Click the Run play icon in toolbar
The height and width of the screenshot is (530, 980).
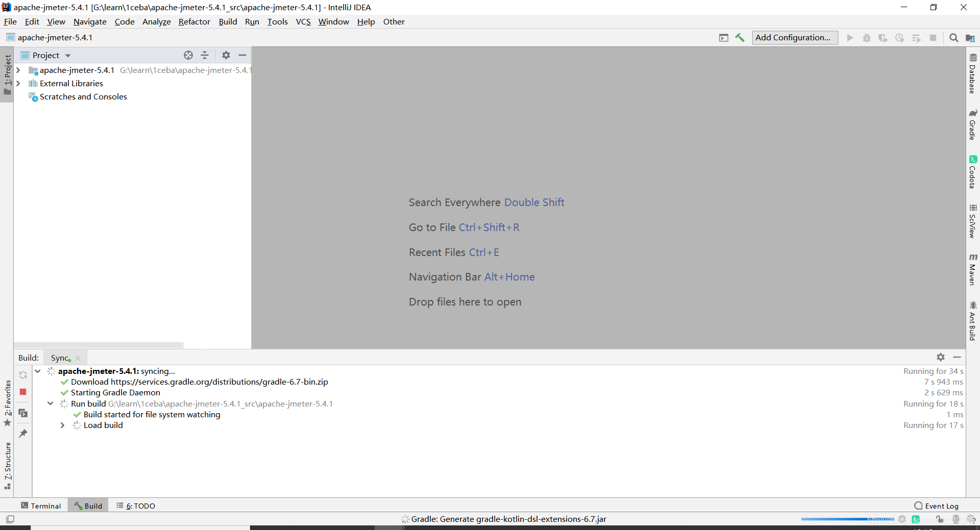pos(850,38)
